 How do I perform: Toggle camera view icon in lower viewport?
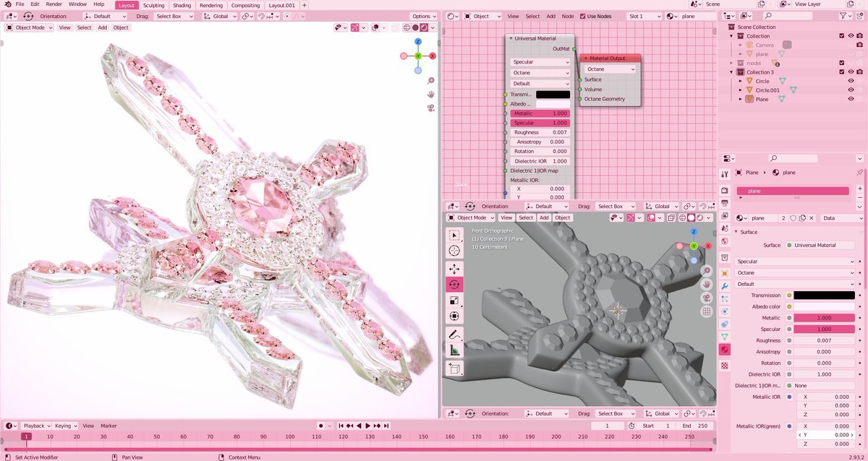click(707, 298)
